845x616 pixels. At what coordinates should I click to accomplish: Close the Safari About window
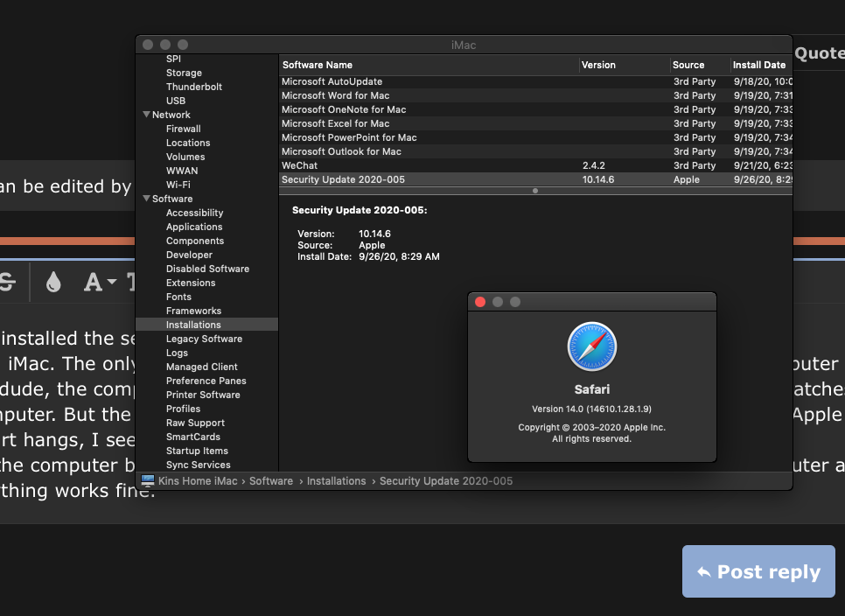point(480,302)
